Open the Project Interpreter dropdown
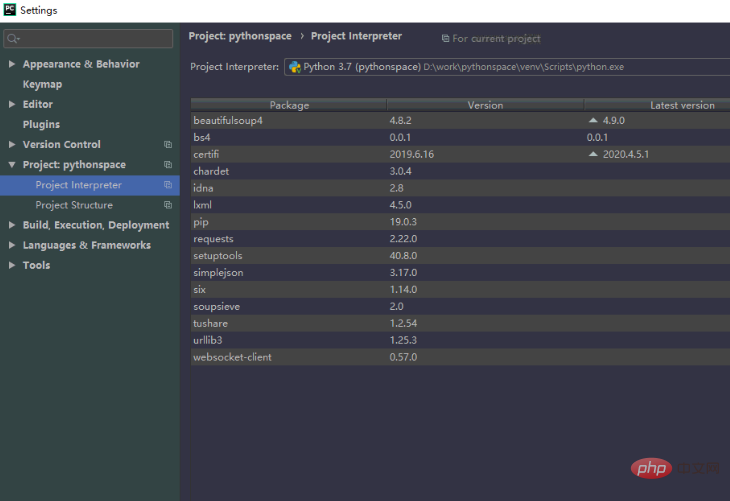Viewport: 730px width, 501px height. click(x=500, y=67)
